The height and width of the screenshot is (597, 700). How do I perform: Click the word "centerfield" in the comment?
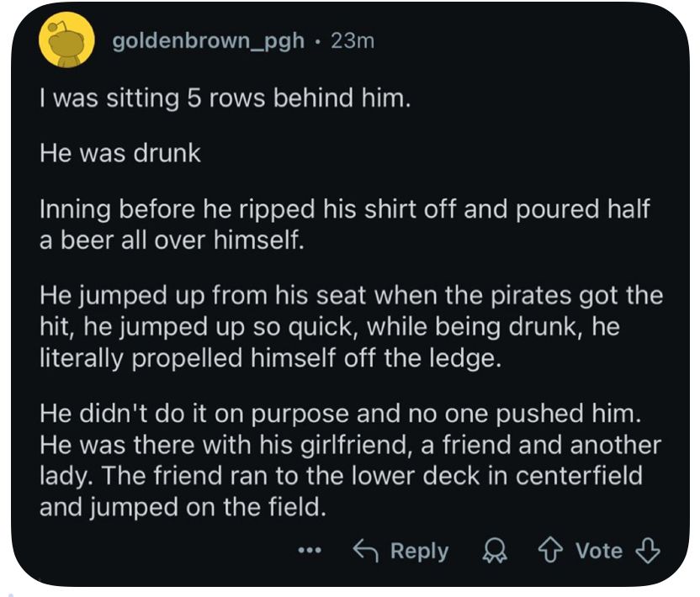click(579, 476)
